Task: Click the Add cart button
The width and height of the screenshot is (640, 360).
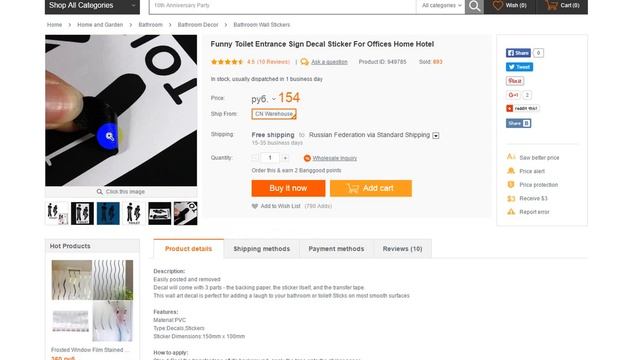Action: [371, 188]
